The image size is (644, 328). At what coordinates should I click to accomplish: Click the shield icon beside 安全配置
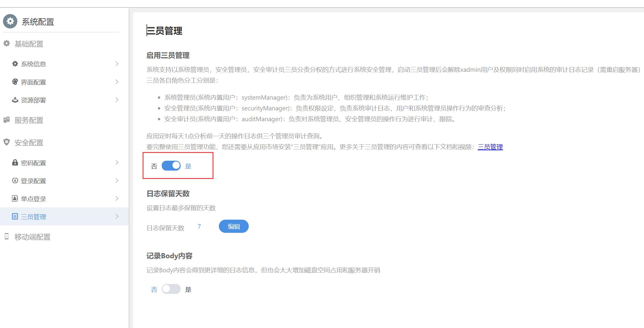point(7,142)
